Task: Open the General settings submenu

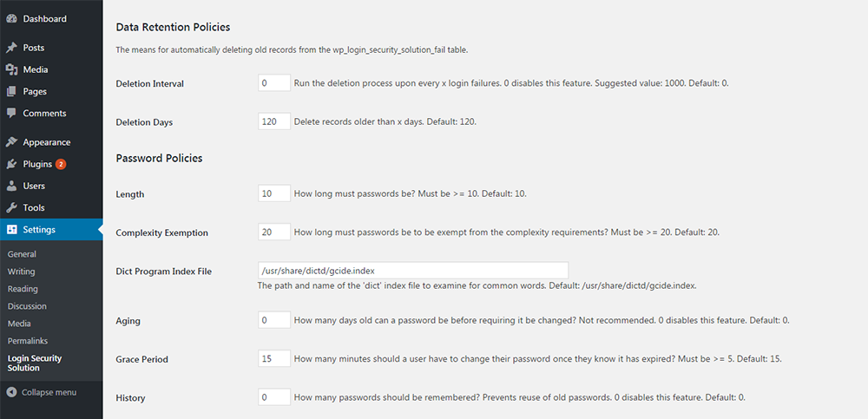Action: tap(23, 254)
